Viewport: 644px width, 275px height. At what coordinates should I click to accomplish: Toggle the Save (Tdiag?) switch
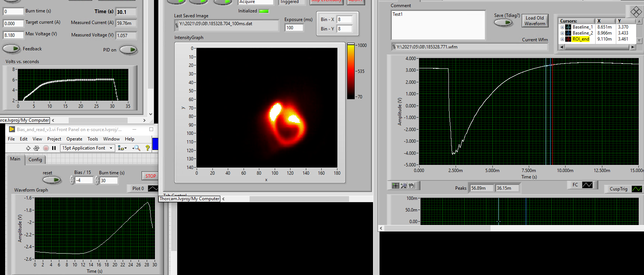pos(503,23)
